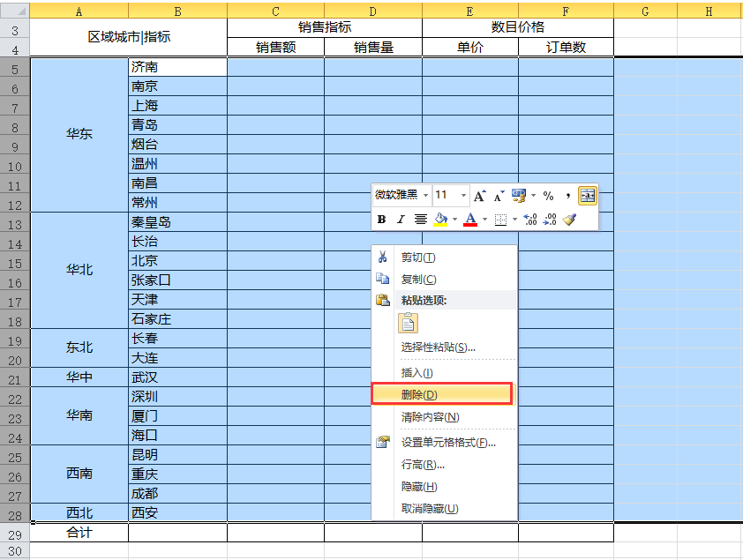Click the 石家庄 cell

coord(177,319)
